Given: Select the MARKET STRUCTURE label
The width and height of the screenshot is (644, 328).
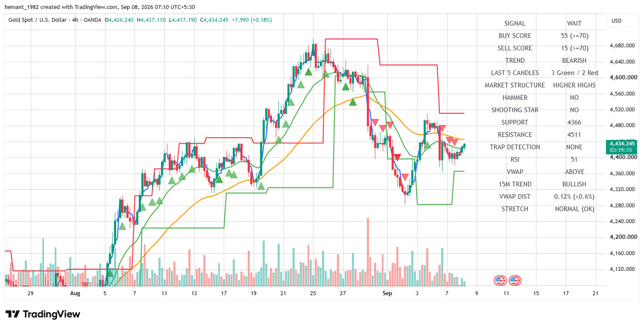Looking at the screenshot, I should [515, 85].
